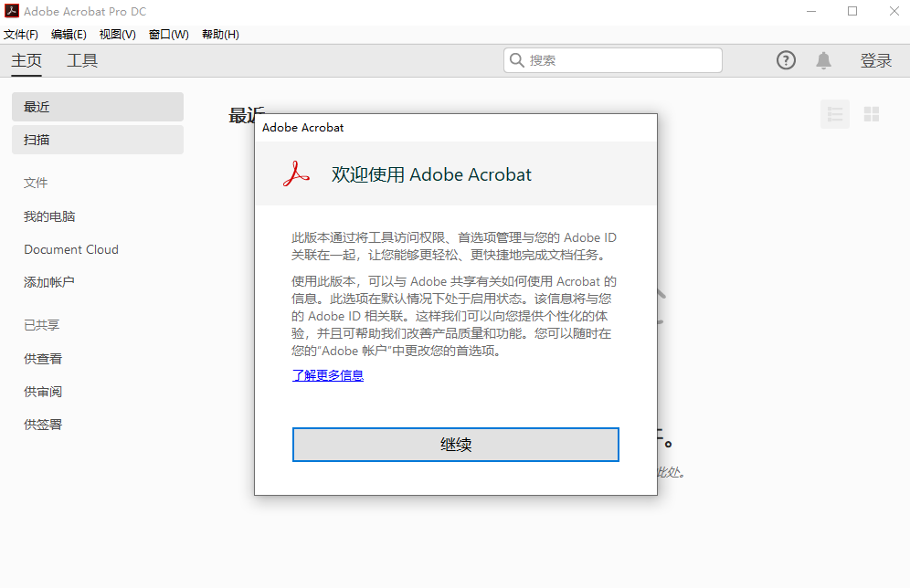Open Help via the question mark icon
The image size is (910, 588).
[786, 59]
